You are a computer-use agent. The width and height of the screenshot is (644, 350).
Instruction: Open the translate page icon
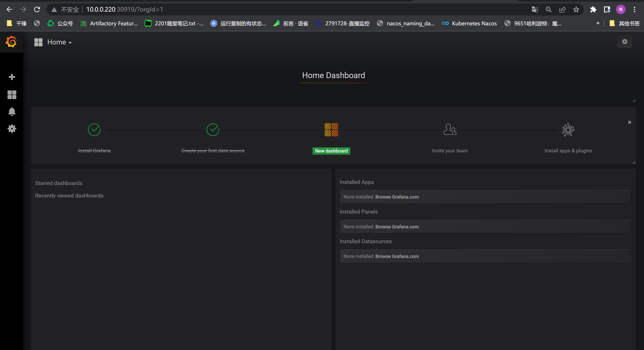pos(535,9)
